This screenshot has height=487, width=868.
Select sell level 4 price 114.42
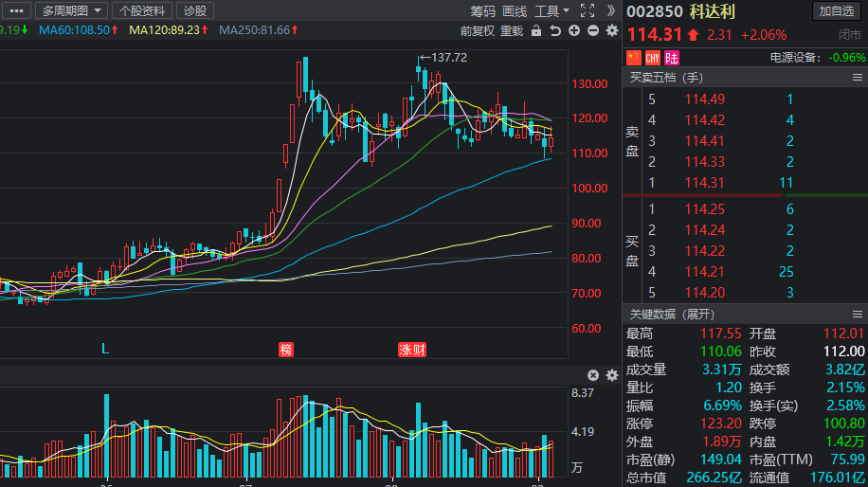705,120
